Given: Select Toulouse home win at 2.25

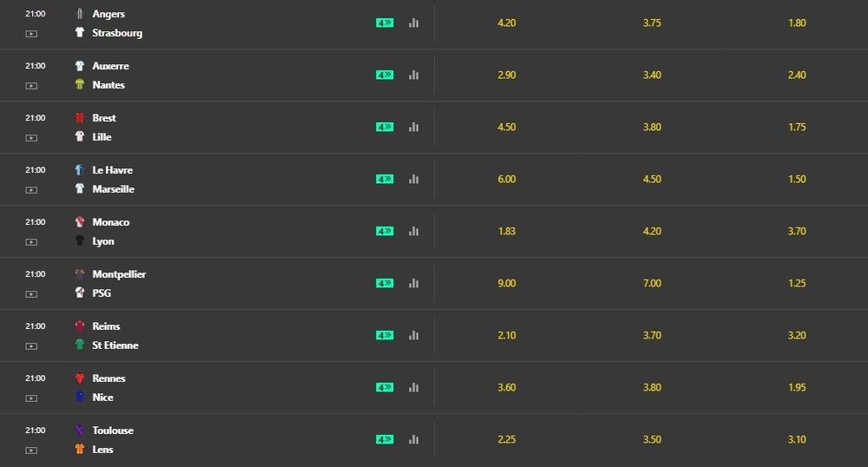Looking at the screenshot, I should pos(507,439).
